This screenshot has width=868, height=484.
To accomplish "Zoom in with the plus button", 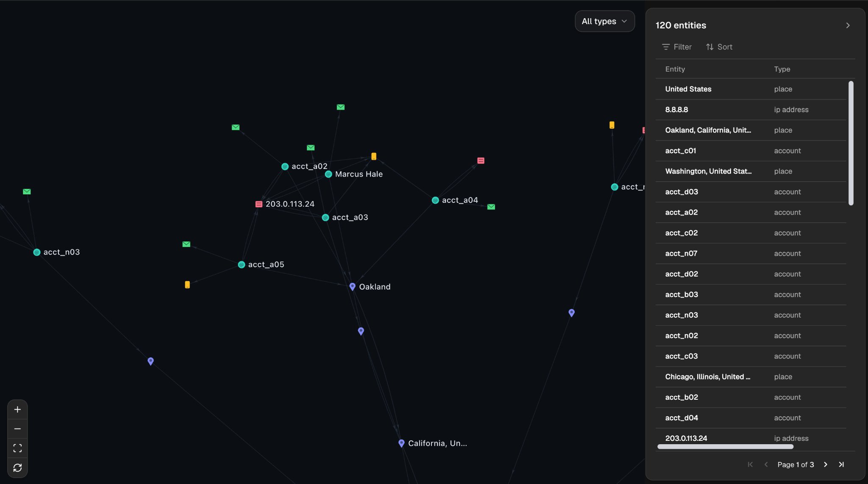I will [x=17, y=409].
